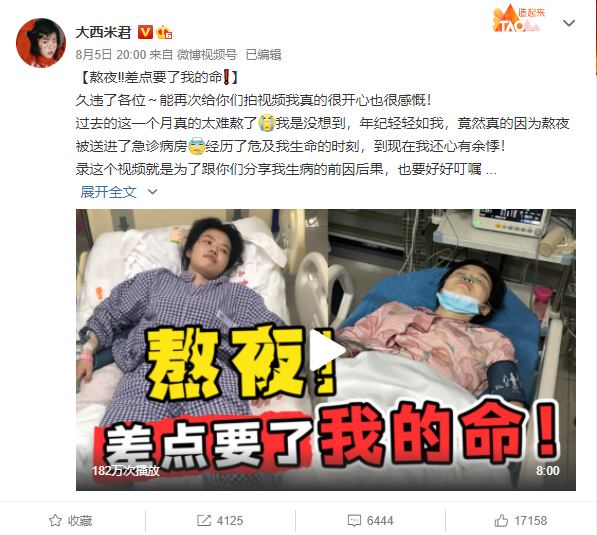The width and height of the screenshot is (597, 535).
Task: Open the 造起来 TAO promotional logo
Action: coord(519,19)
